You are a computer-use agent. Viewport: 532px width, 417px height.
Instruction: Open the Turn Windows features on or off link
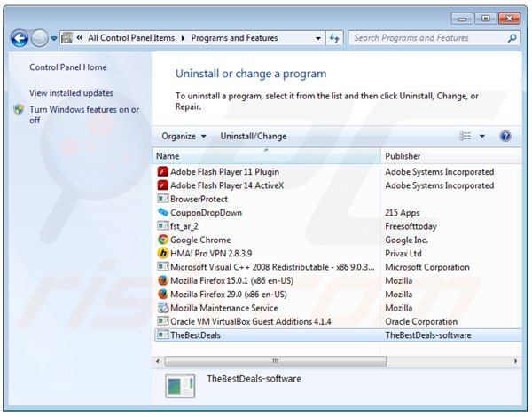point(84,114)
